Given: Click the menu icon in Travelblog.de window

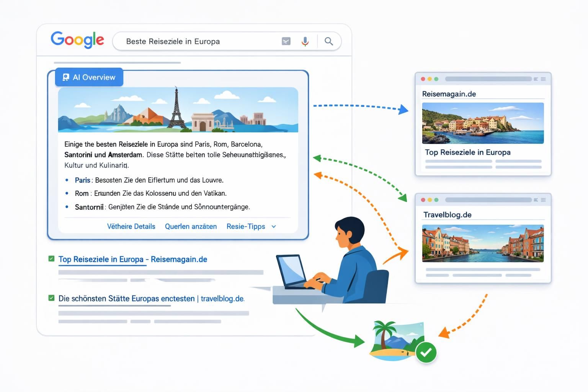Looking at the screenshot, I should [543, 200].
